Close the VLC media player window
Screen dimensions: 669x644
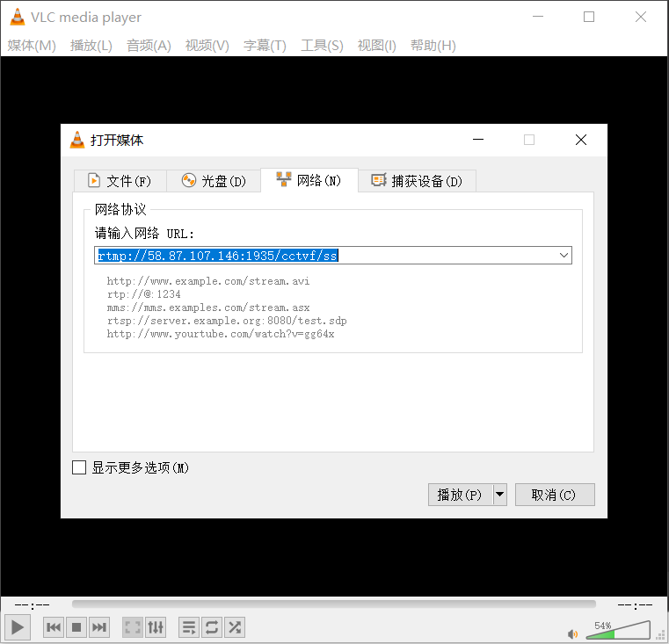click(x=640, y=17)
